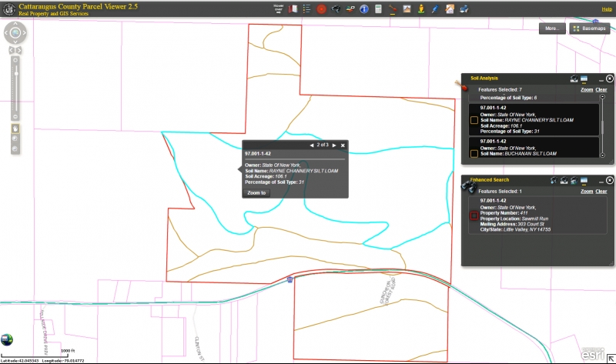The image size is (616, 364).
Task: Click Clear in Enhanced Search panel
Action: point(601,191)
